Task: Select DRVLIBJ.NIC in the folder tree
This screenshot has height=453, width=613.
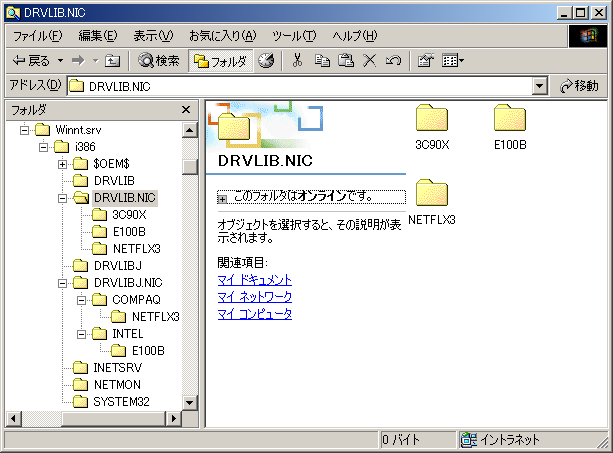Action: point(128,283)
